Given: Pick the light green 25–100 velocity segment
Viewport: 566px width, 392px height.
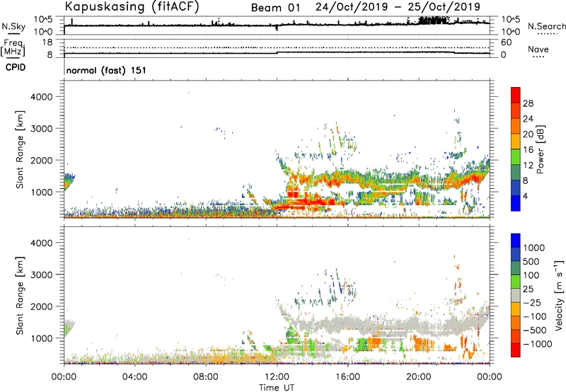Looking at the screenshot, I should (516, 282).
